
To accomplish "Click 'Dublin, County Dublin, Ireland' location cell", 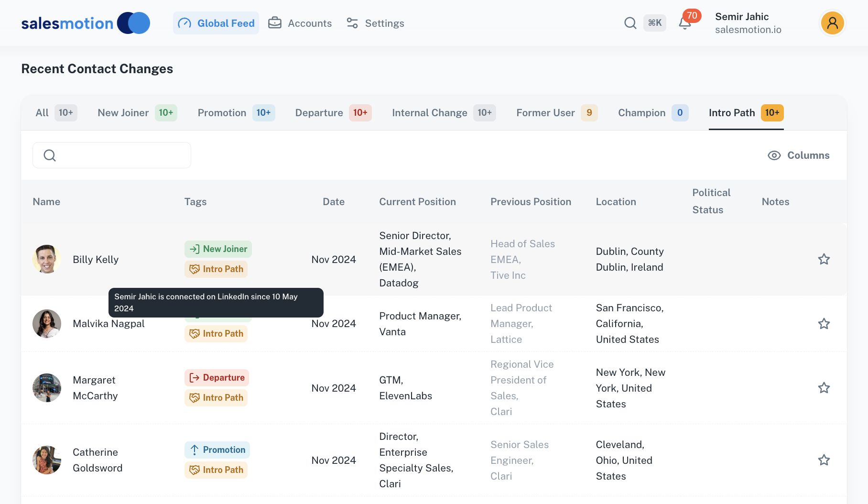I will coord(629,259).
